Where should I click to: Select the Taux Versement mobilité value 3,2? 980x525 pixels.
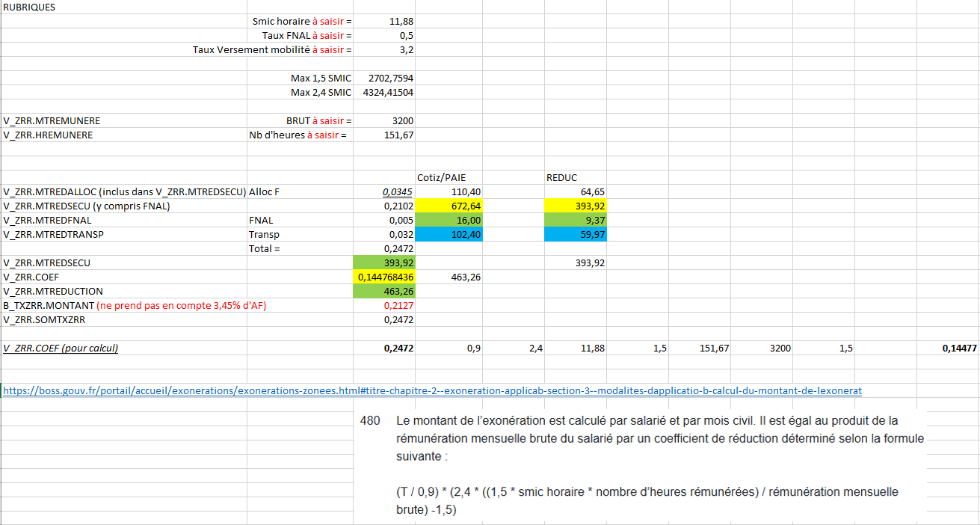(x=384, y=50)
